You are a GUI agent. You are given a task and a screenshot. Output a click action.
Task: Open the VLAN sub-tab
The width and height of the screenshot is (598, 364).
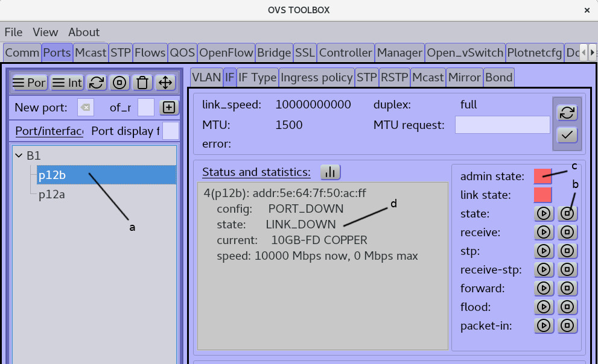pos(206,77)
